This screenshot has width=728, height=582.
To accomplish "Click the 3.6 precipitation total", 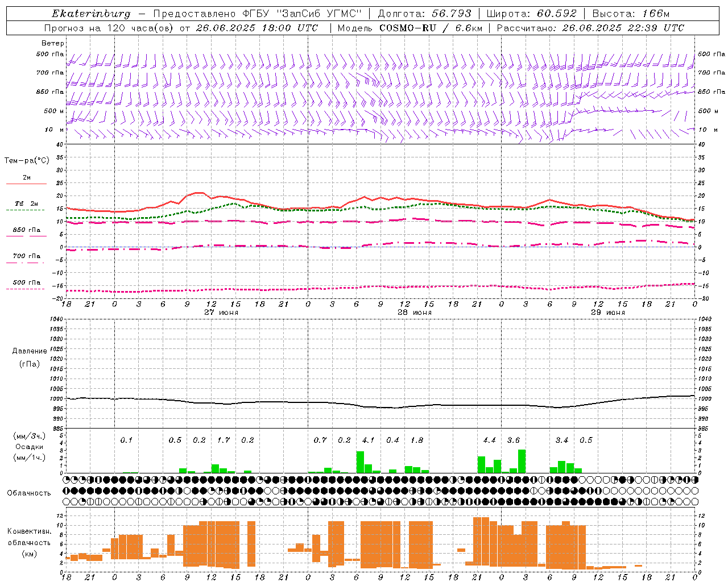I will [514, 440].
